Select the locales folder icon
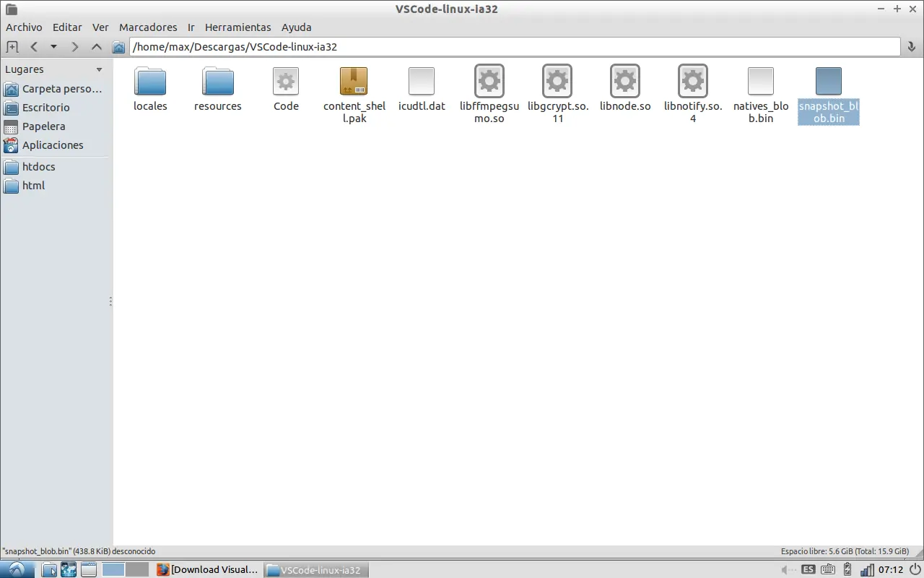Viewport: 924px width, 578px height. [150, 81]
